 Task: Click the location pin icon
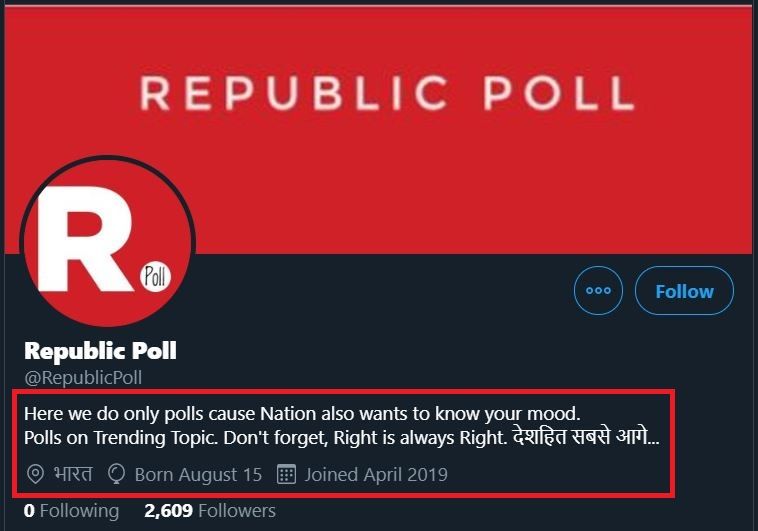(35, 474)
